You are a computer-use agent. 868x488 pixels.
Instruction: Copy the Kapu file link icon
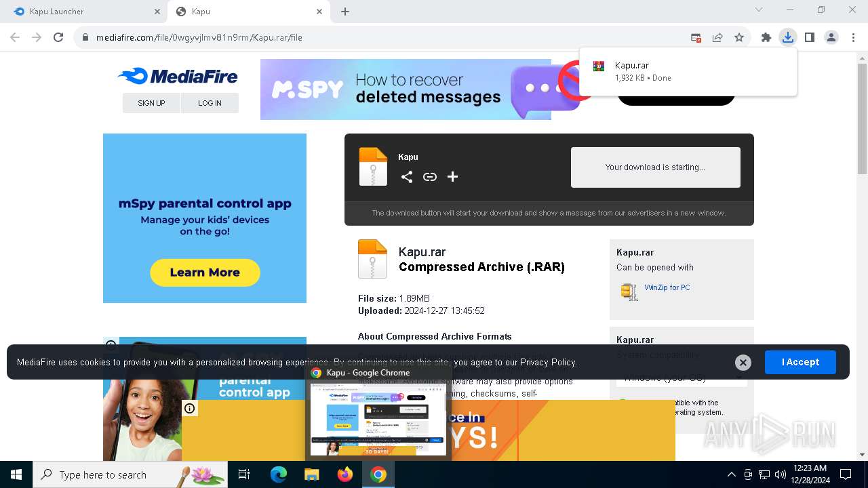(x=430, y=177)
